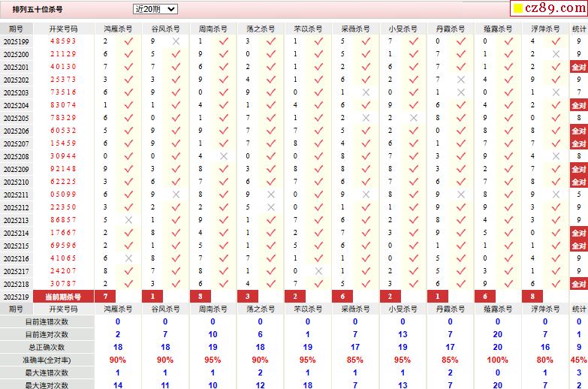588x389 pixels.
Task: Click gray X mark for 荡之 in row 2025212
Action: click(x=271, y=207)
